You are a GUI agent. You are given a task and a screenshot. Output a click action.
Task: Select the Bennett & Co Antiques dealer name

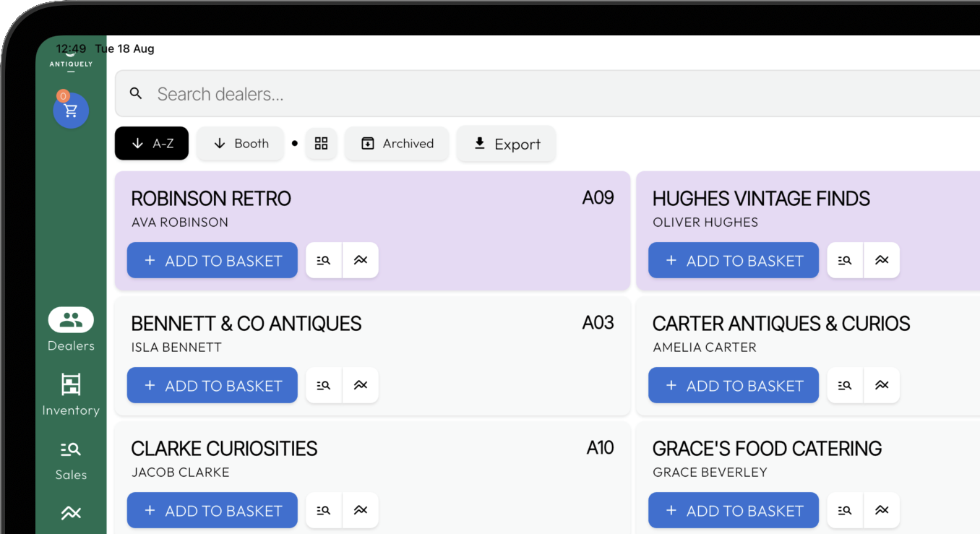[246, 324]
